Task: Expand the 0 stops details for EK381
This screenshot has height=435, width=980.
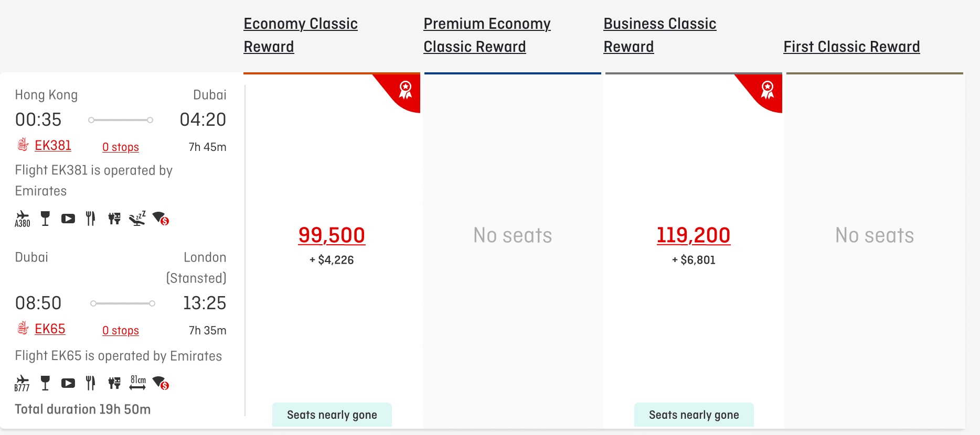Action: pyautogui.click(x=121, y=147)
